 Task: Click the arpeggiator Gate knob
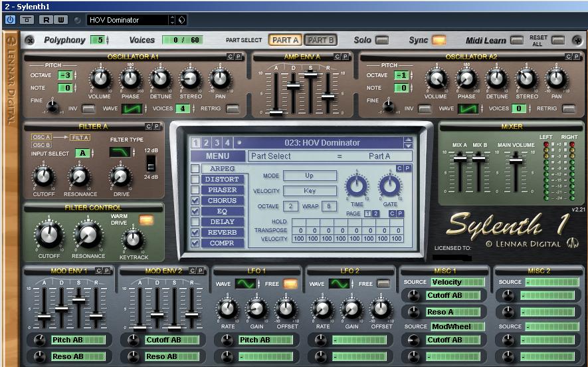click(390, 185)
